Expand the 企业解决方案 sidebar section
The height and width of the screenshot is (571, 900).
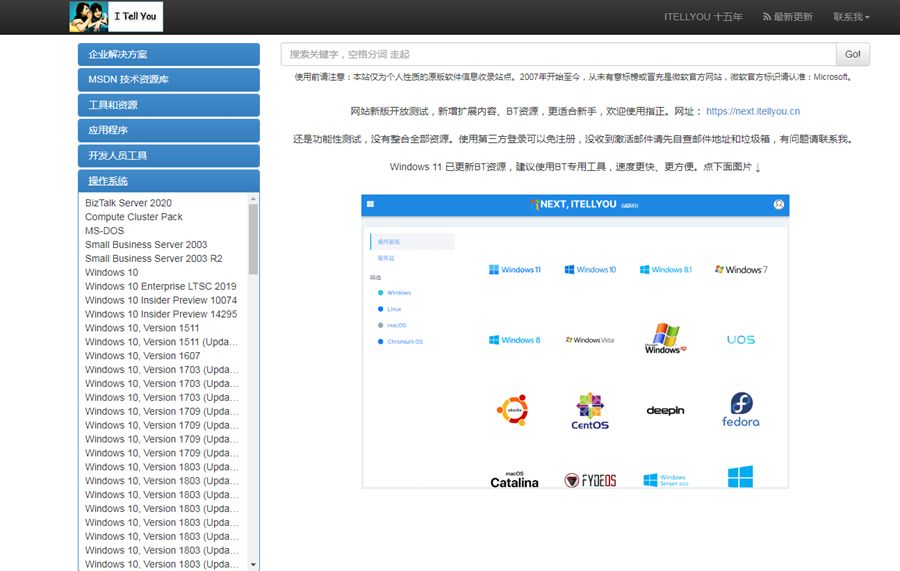click(169, 55)
